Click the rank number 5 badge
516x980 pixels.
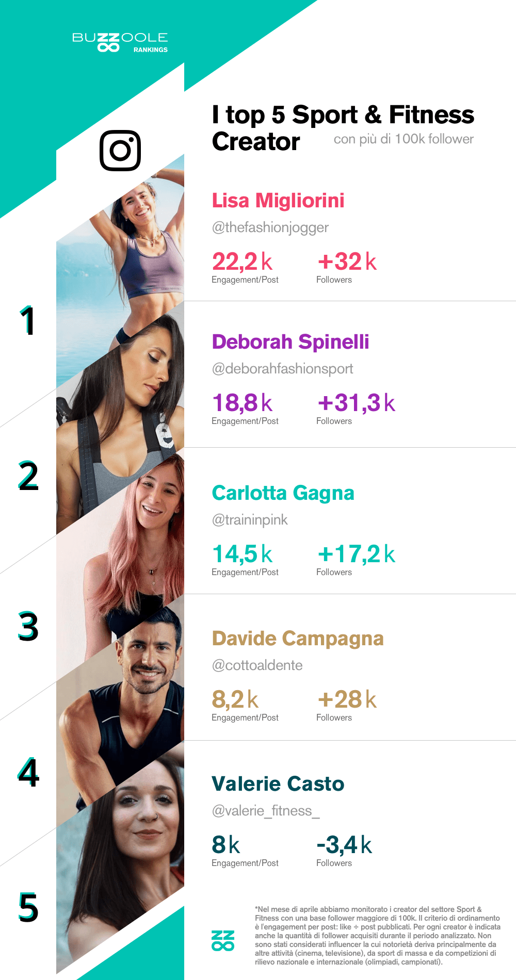click(28, 907)
